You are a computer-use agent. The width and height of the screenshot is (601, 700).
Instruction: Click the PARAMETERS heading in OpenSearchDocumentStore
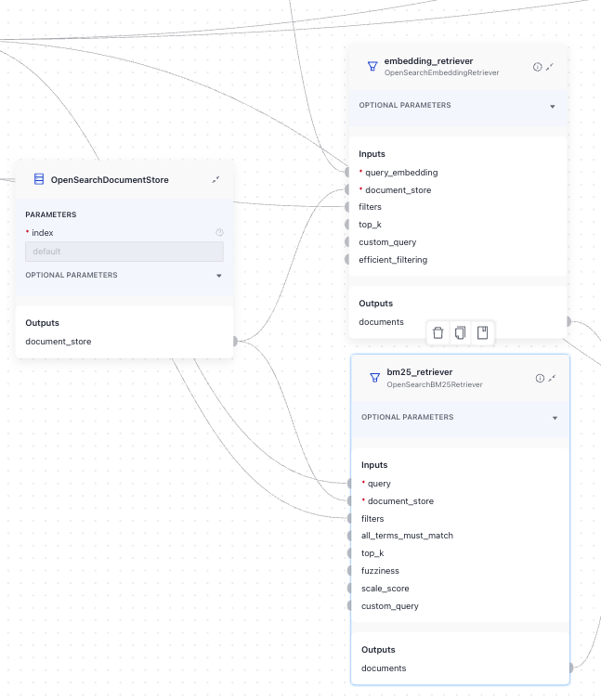[51, 214]
